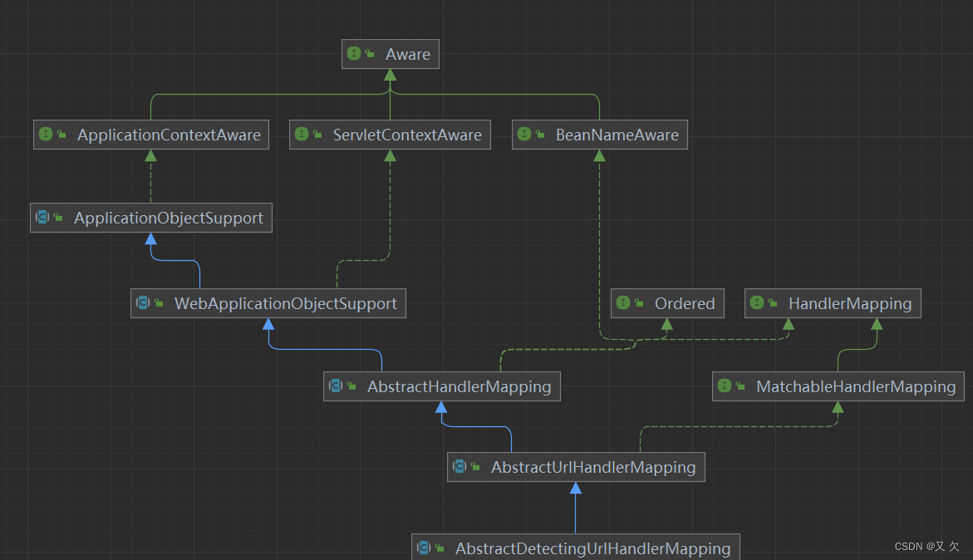Click the MatchableHandlerMapping label

click(x=856, y=386)
